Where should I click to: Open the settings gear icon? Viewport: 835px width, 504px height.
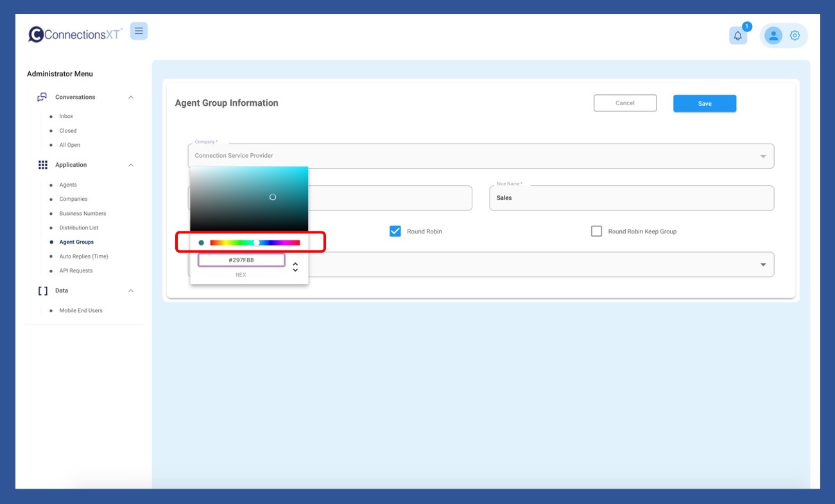(795, 36)
